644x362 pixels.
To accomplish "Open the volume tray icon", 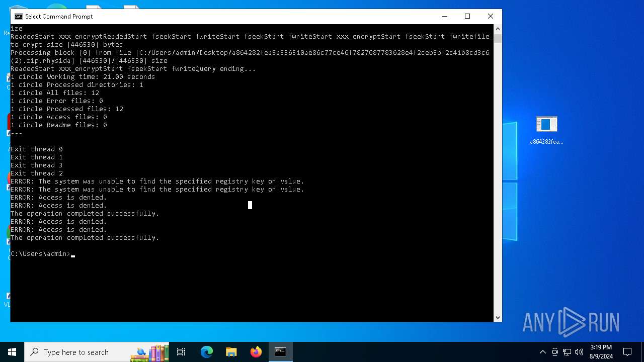I will pos(579,352).
